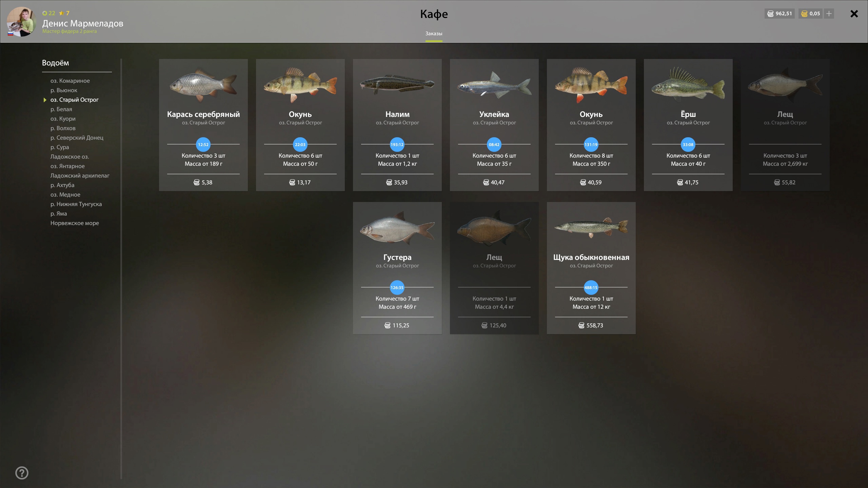Select the Густера order card
868x488 pixels.
(397, 268)
